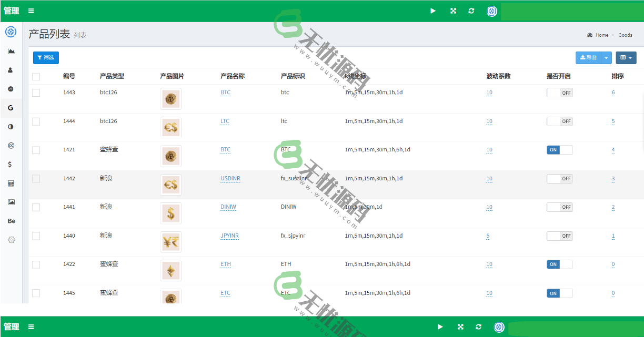This screenshot has height=337, width=644.
Task: Select the image gallery icon in sidebar
Action: (11, 202)
